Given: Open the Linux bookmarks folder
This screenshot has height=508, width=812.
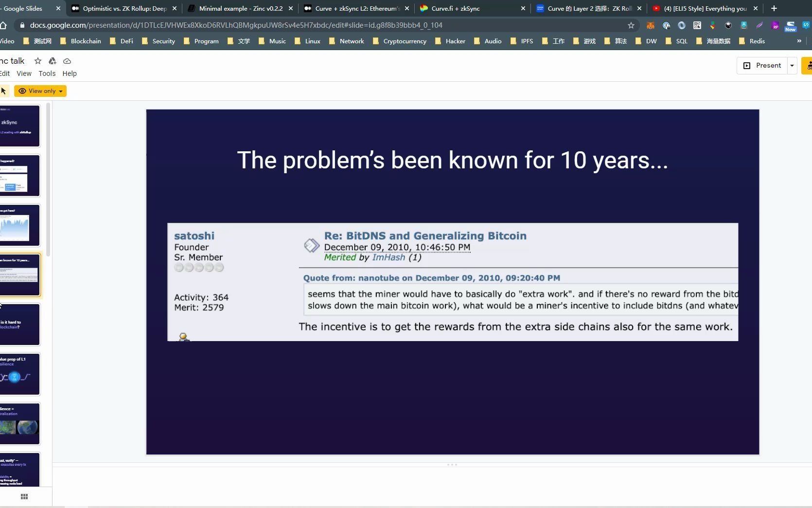Looking at the screenshot, I should point(308,41).
